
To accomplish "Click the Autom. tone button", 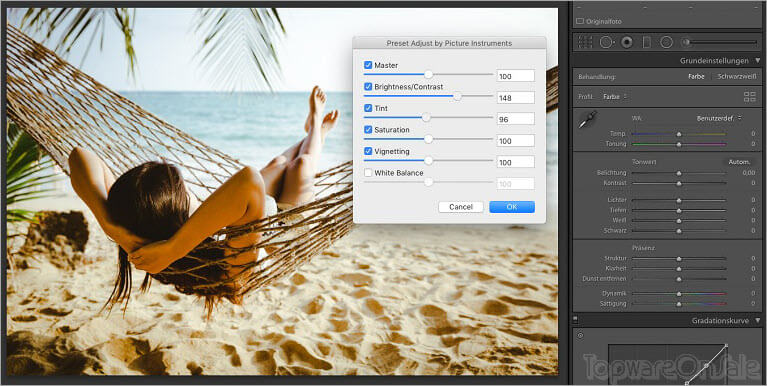I will point(739,162).
